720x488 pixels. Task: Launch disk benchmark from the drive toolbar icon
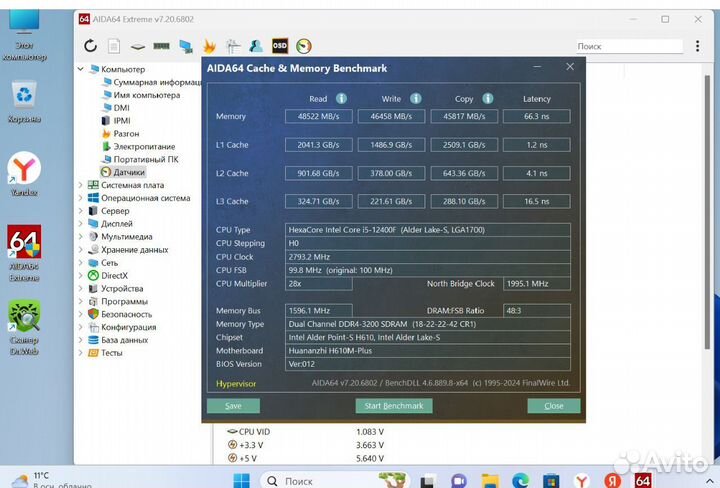tap(138, 46)
